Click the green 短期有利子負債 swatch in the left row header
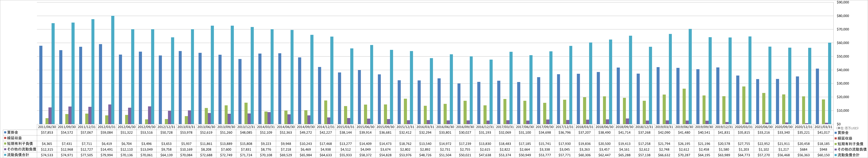The width and height of the screenshot is (868, 158). (5, 144)
